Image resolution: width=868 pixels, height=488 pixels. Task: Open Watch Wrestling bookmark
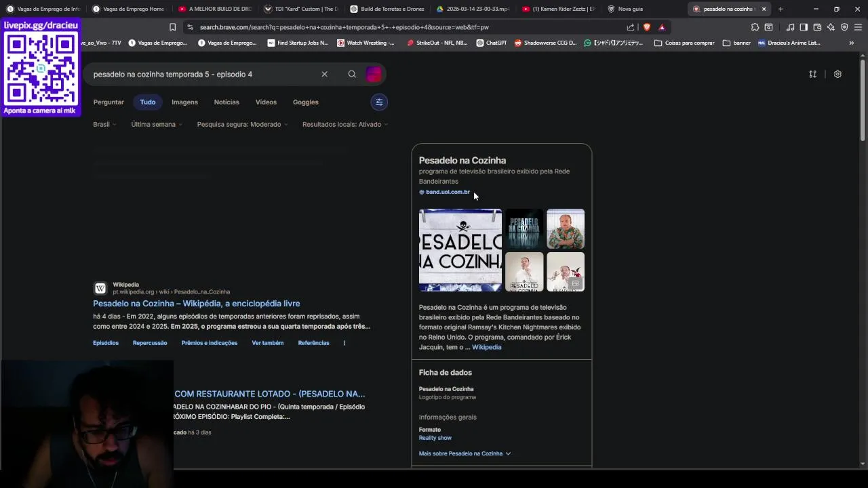point(366,43)
